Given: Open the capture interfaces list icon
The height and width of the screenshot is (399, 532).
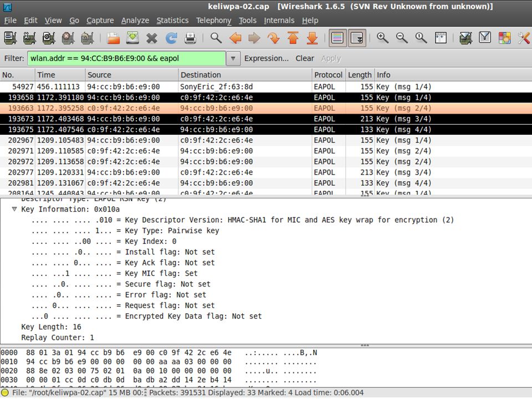Looking at the screenshot, I should click(x=10, y=38).
